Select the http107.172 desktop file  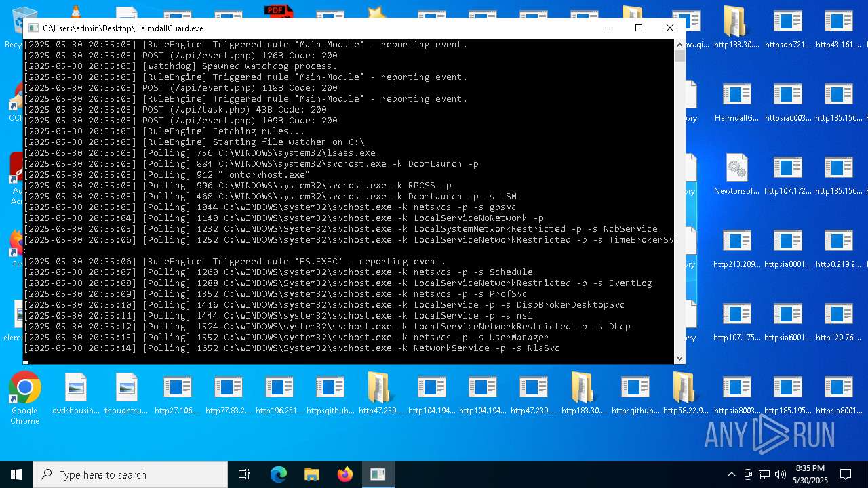tap(787, 174)
